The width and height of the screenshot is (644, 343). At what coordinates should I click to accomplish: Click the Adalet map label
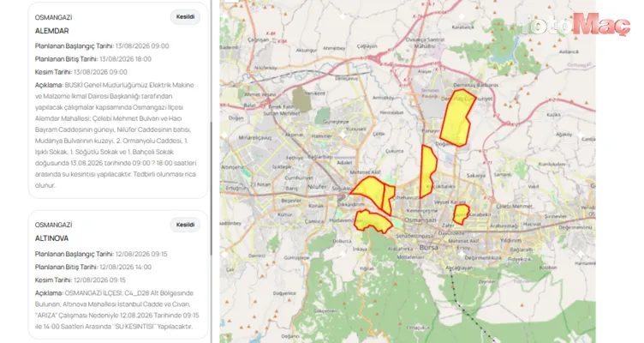coord(344,162)
